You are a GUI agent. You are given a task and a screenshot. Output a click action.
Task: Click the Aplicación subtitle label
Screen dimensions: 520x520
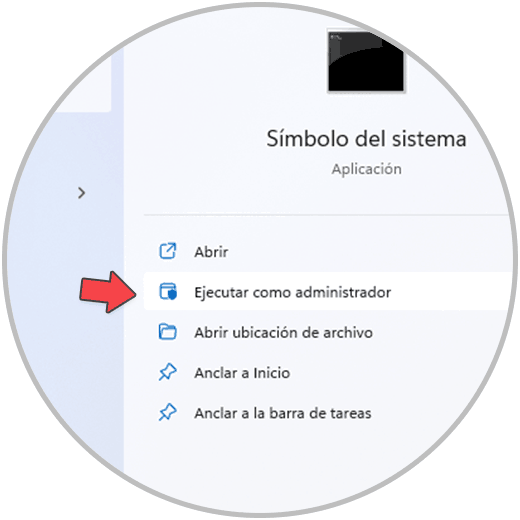click(x=366, y=169)
